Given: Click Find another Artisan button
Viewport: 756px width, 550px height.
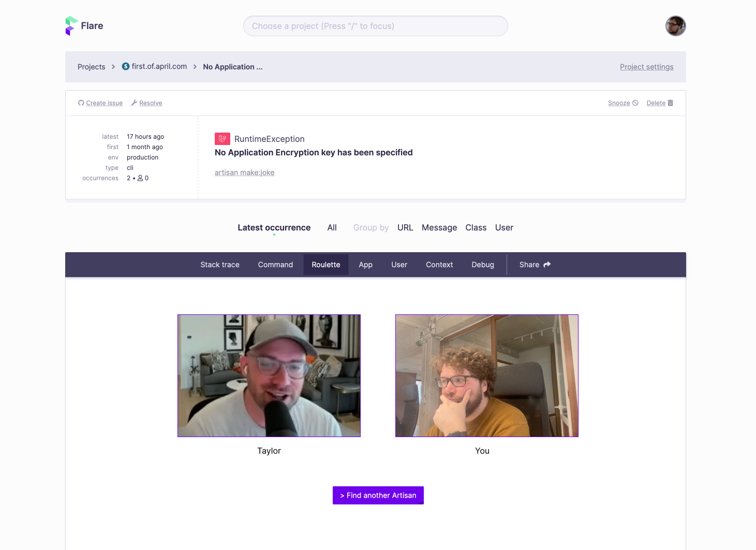Looking at the screenshot, I should click(x=378, y=496).
